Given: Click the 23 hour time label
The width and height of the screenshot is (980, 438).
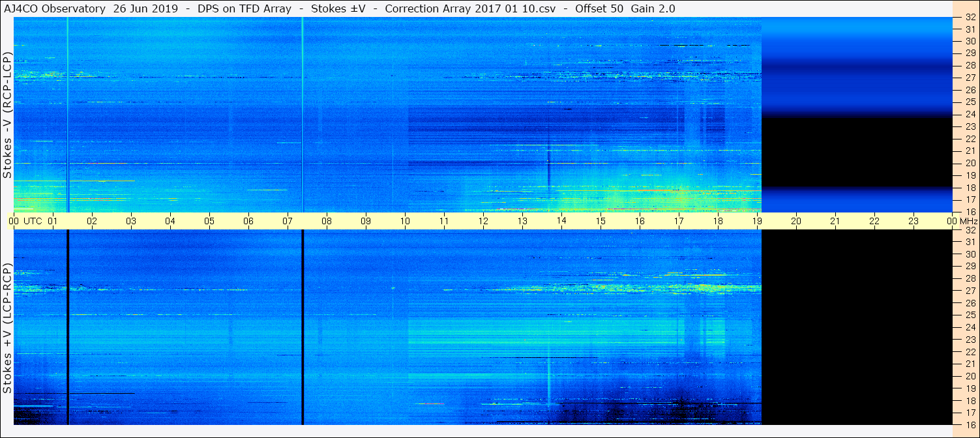Looking at the screenshot, I should [x=913, y=221].
